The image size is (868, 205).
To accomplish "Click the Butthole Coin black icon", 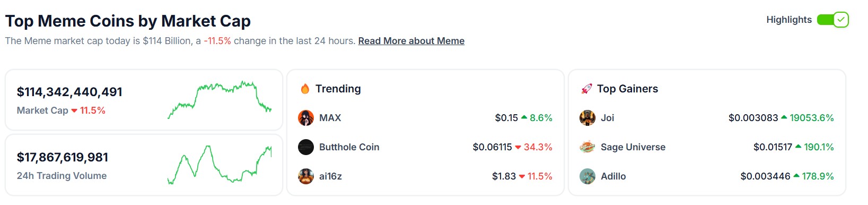I will tap(306, 147).
